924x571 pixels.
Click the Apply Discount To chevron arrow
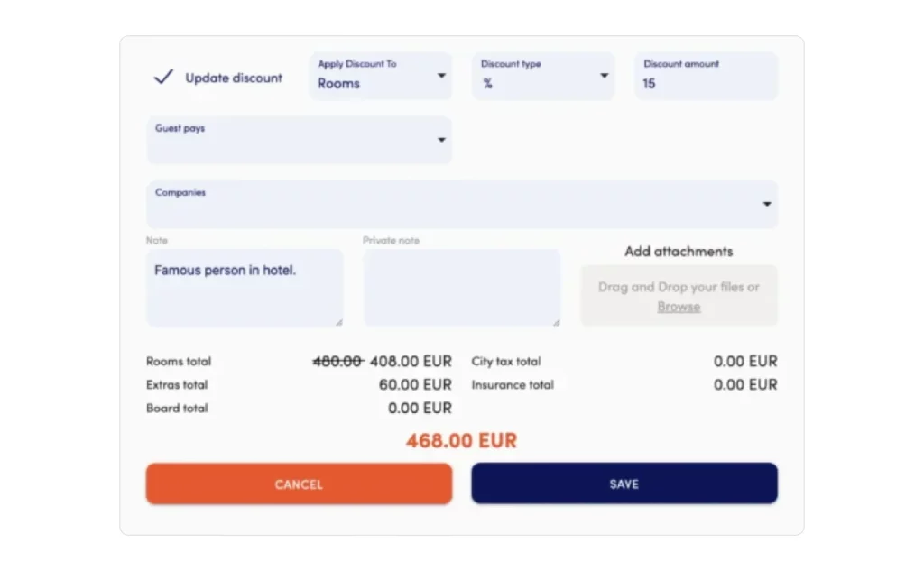coord(441,77)
